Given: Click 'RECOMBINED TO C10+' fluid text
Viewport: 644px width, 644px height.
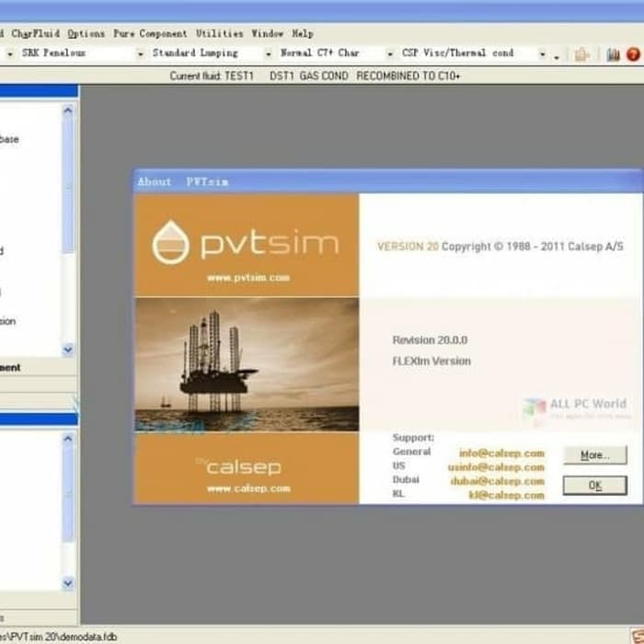Looking at the screenshot, I should [x=408, y=76].
